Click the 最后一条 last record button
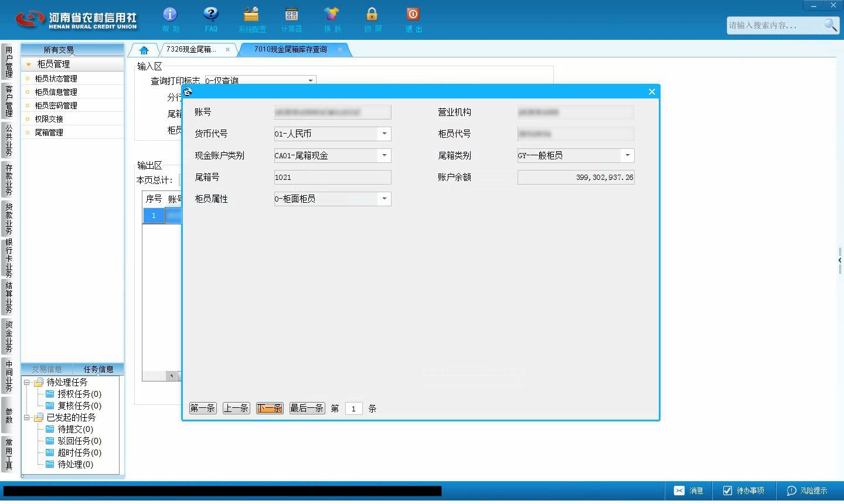Screen dimensions: 844x504 307,408
